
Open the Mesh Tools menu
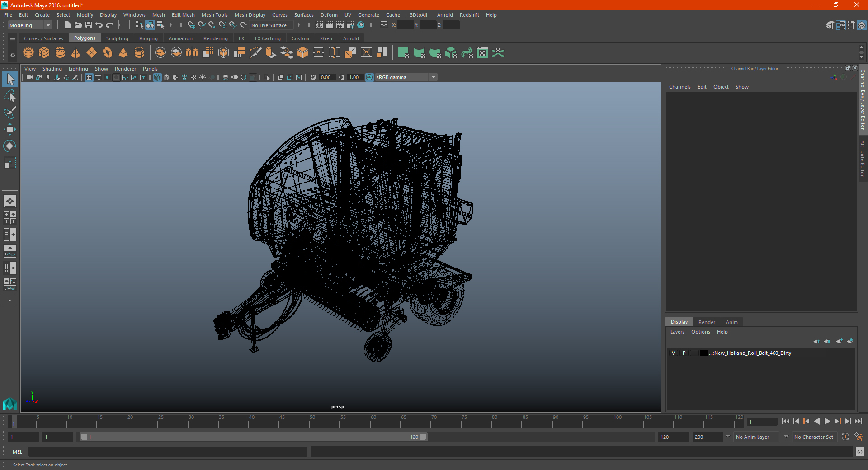pyautogui.click(x=214, y=15)
